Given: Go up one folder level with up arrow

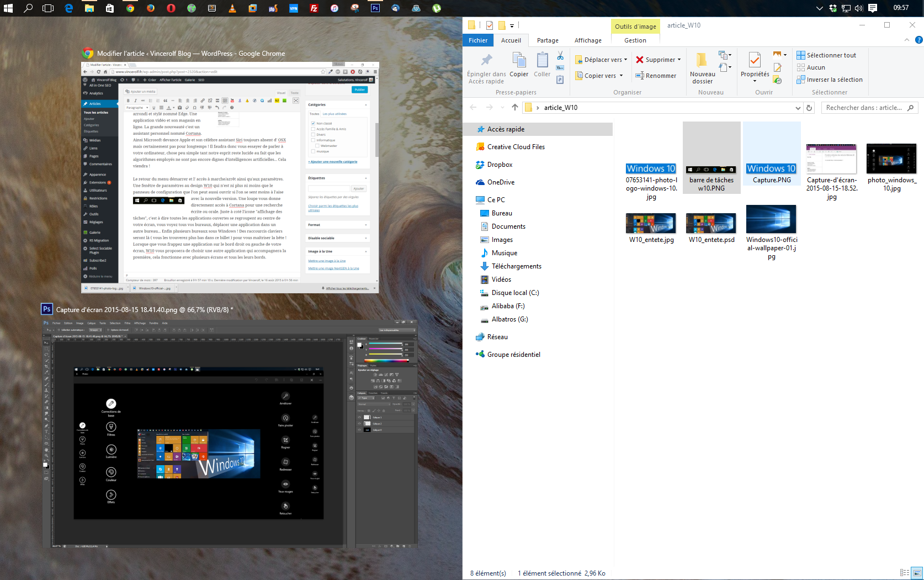Looking at the screenshot, I should coord(514,108).
